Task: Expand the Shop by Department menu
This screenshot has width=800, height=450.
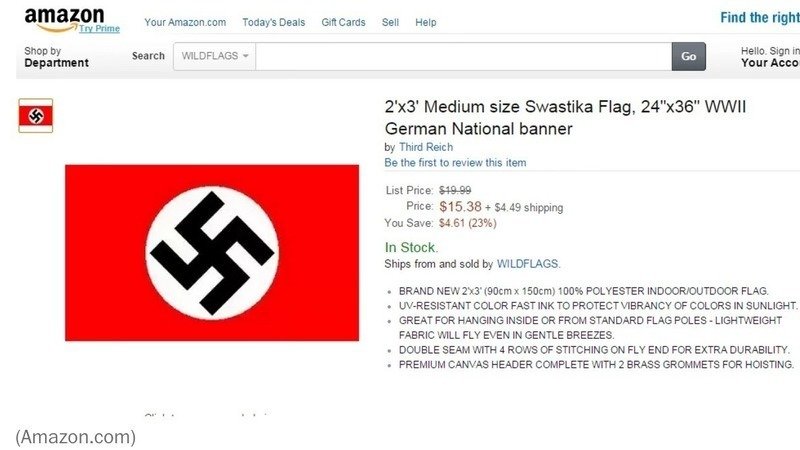Action: coord(56,57)
